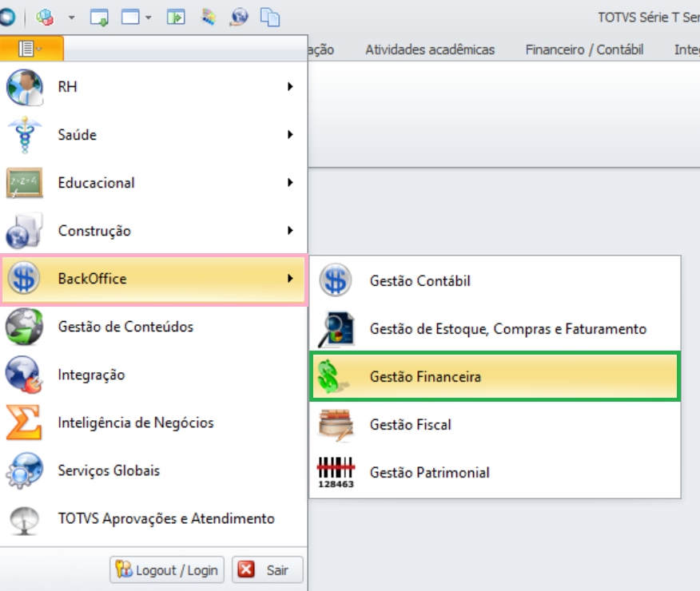Open dropdown arrow next to cubes icon
The image size is (700, 591).
coord(71,18)
